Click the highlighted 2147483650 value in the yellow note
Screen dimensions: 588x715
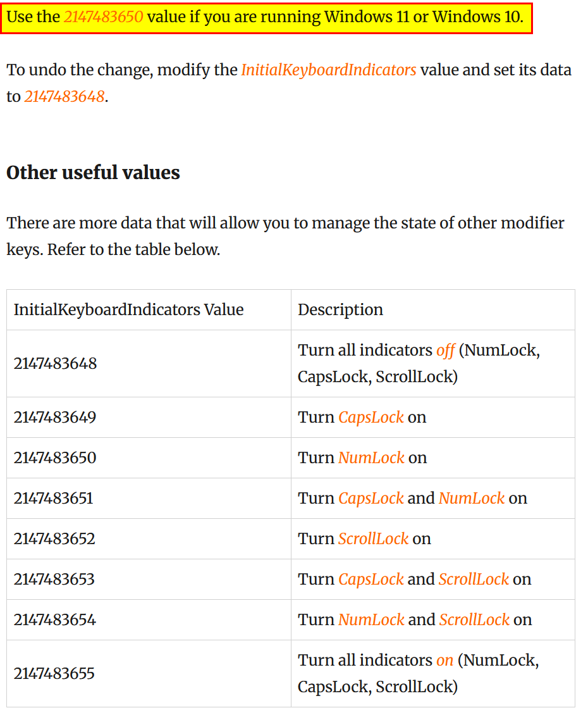tap(104, 17)
